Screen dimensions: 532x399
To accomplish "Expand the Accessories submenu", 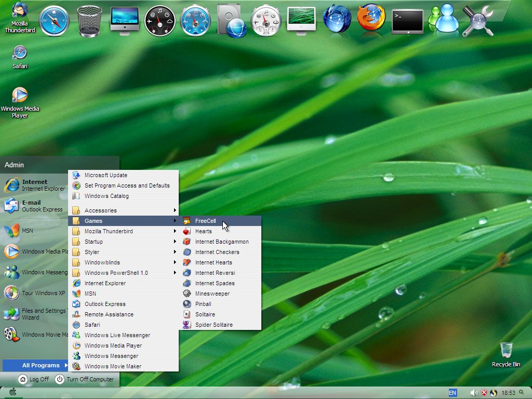I will point(124,210).
